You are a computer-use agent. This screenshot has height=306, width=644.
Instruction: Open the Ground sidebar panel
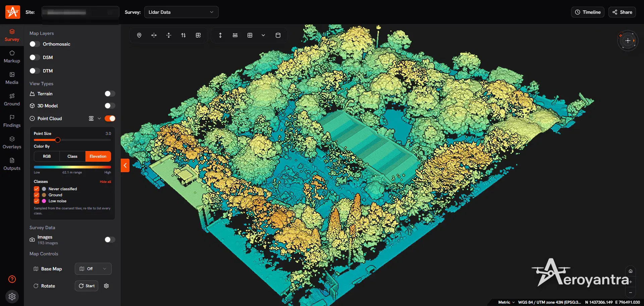pyautogui.click(x=12, y=100)
